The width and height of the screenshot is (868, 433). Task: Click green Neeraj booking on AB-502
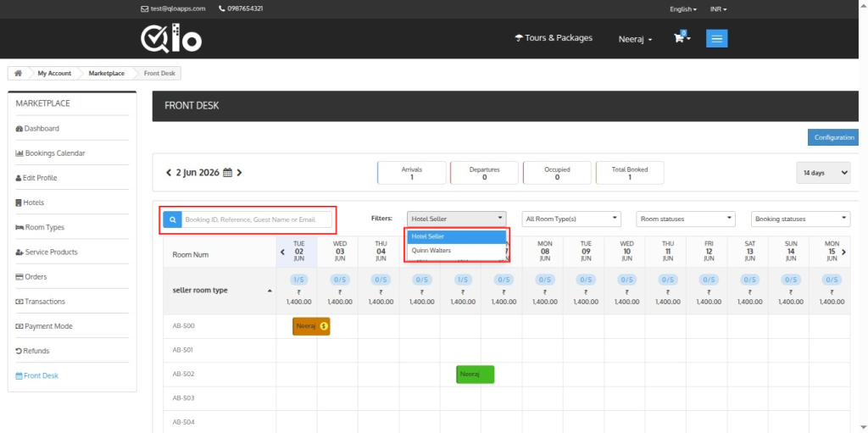(x=475, y=375)
